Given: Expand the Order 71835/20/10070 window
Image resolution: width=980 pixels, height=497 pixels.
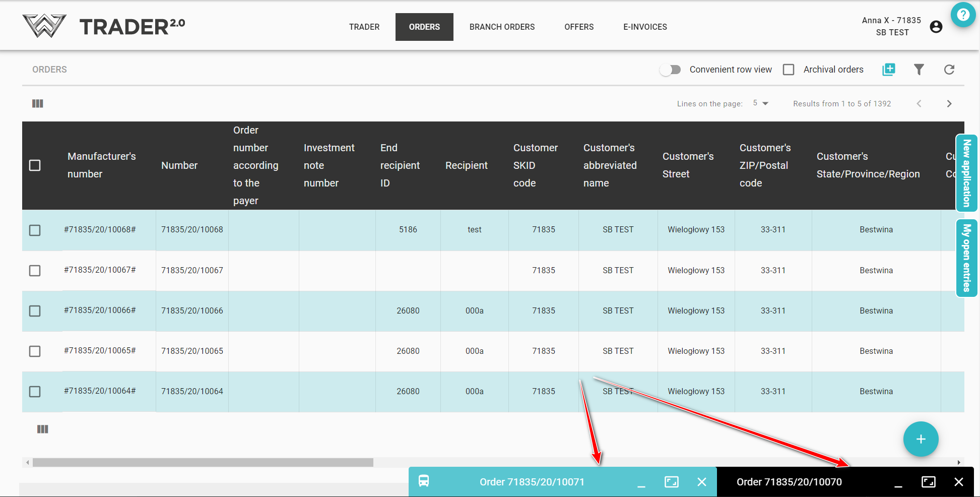Looking at the screenshot, I should click(928, 482).
